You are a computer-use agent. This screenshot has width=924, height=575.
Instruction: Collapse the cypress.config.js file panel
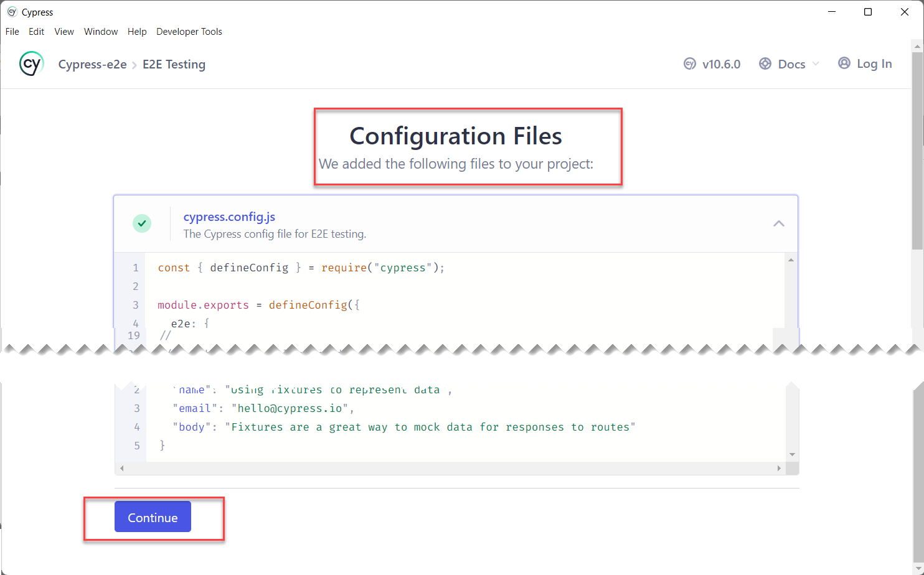(779, 223)
